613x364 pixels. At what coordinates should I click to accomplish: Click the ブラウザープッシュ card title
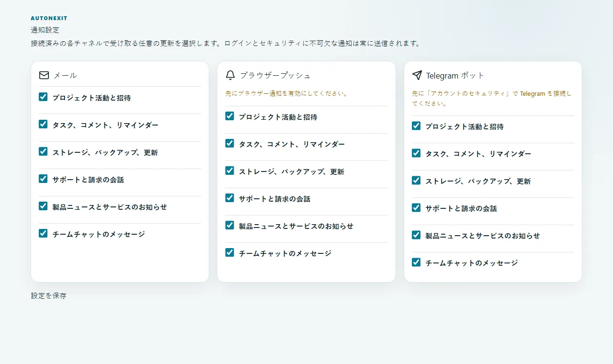pos(275,75)
